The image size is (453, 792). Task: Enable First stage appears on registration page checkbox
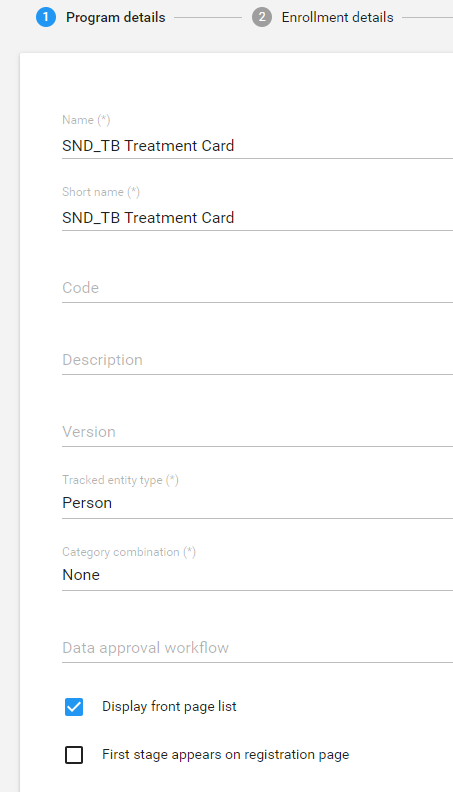74,755
